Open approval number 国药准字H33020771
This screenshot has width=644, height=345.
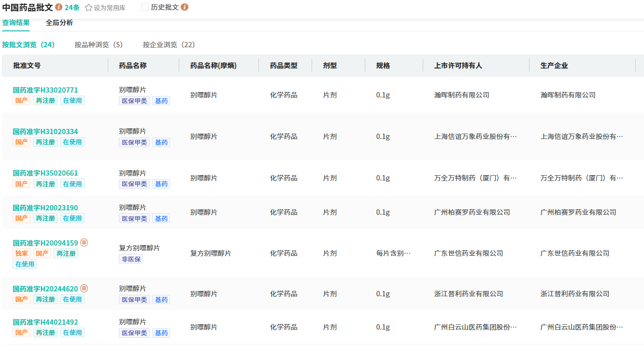coord(45,90)
